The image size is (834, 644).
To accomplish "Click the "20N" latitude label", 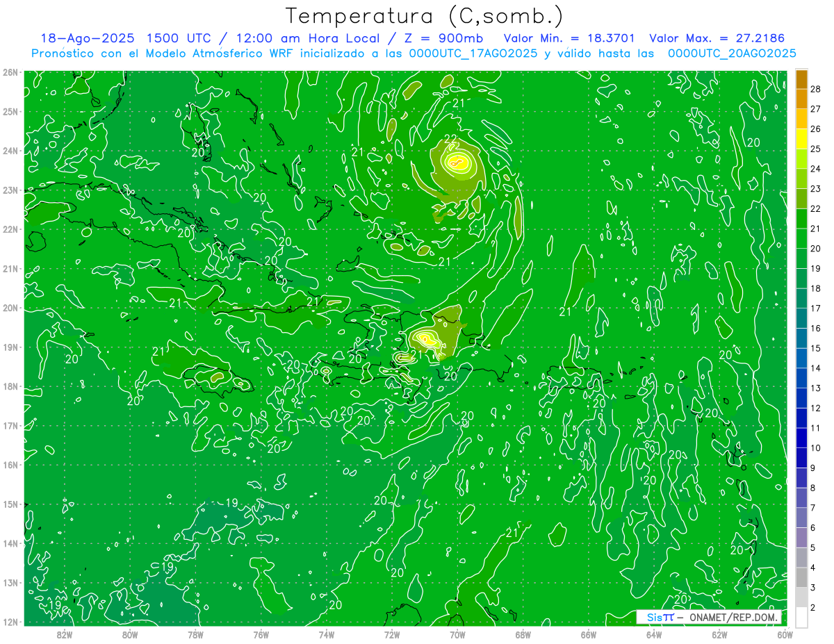I will pos(11,308).
